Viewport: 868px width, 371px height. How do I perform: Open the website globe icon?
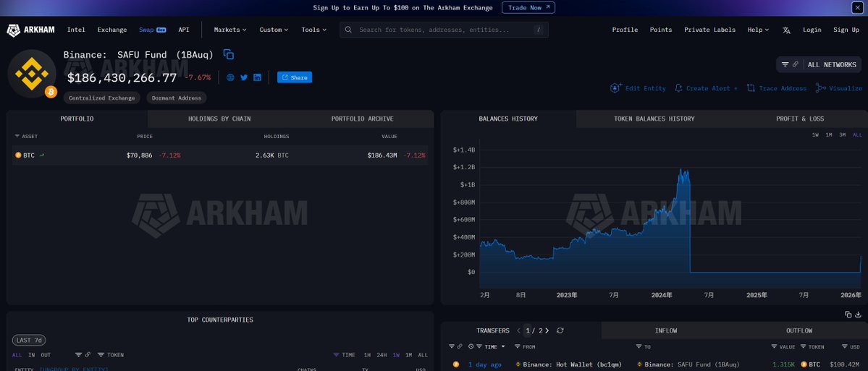coord(230,77)
